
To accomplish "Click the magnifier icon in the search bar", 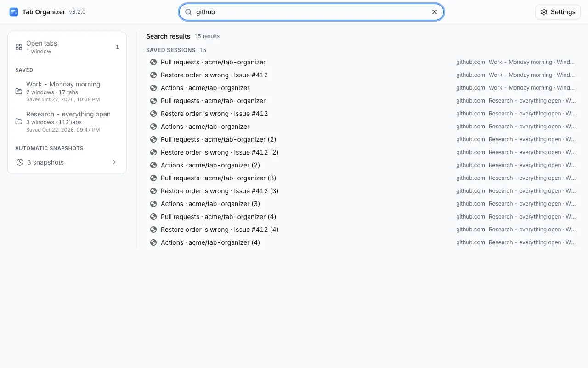I will [x=188, y=12].
